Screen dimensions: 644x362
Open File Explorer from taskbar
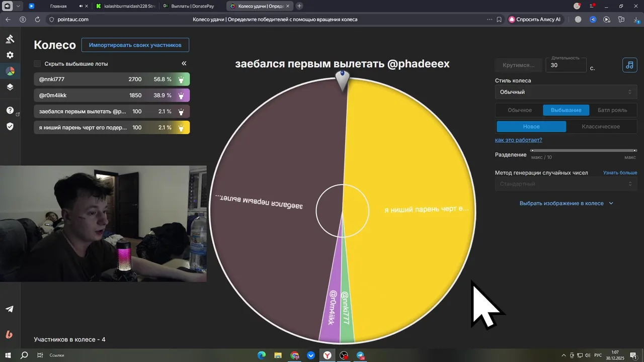coord(278,355)
